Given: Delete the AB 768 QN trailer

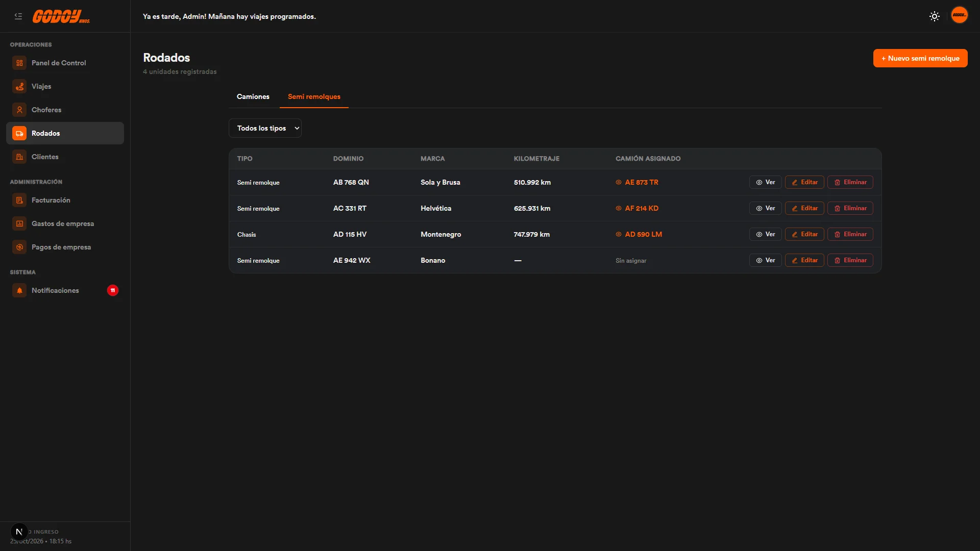Looking at the screenshot, I should [850, 182].
